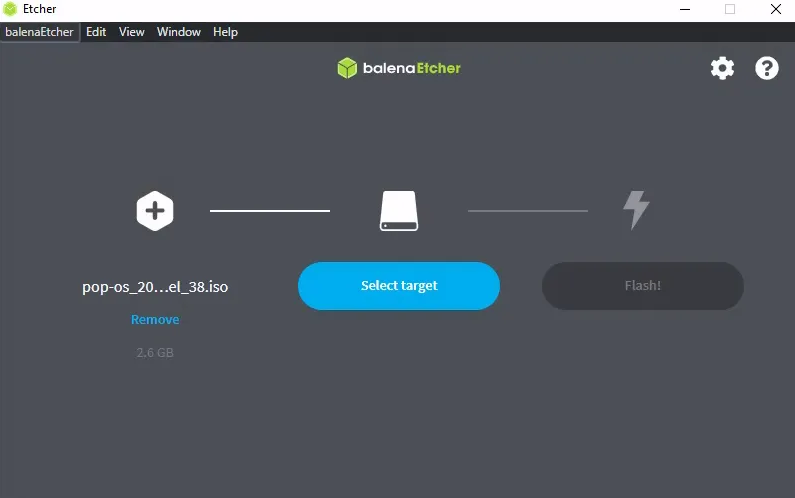
Task: Click the plus hexagon image source icon
Action: click(x=155, y=211)
